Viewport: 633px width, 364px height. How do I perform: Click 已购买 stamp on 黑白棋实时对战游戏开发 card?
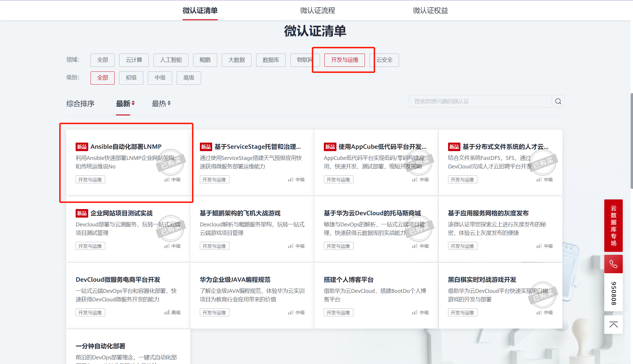click(x=542, y=295)
